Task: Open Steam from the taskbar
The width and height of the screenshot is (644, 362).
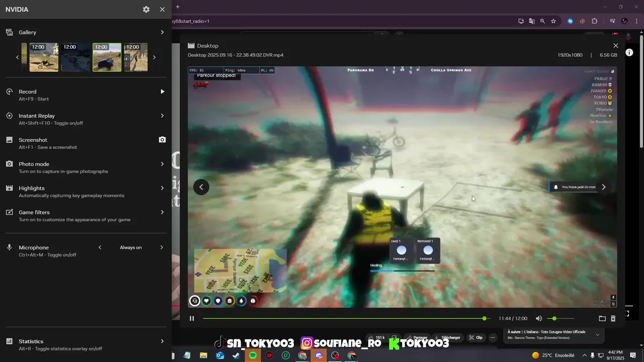Action: click(x=236, y=355)
